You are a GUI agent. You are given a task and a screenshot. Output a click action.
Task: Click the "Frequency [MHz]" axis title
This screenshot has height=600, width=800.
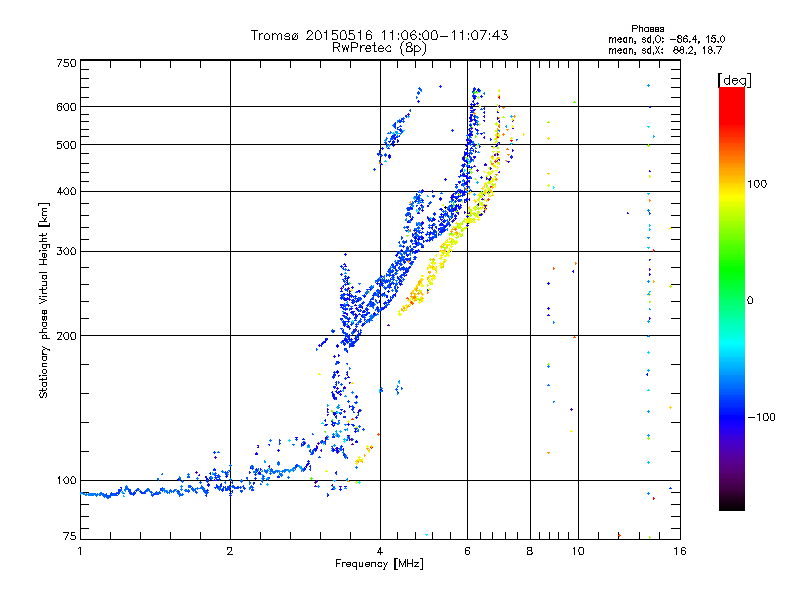click(379, 564)
